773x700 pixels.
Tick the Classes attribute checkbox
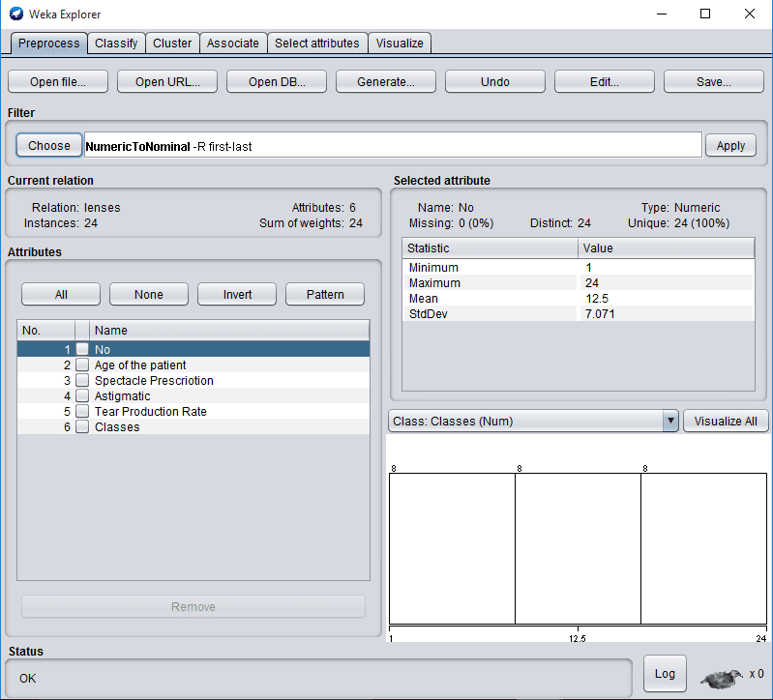(x=82, y=427)
